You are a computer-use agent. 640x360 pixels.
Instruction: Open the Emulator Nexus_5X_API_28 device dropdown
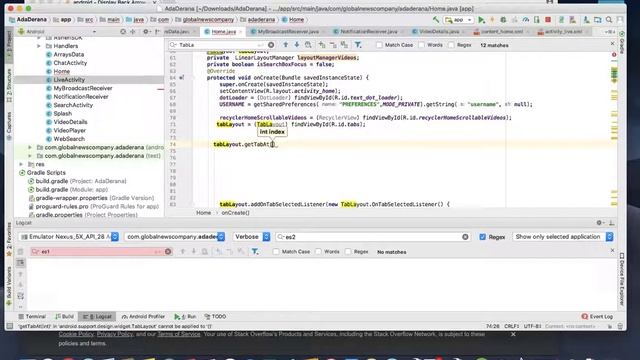tap(69, 237)
